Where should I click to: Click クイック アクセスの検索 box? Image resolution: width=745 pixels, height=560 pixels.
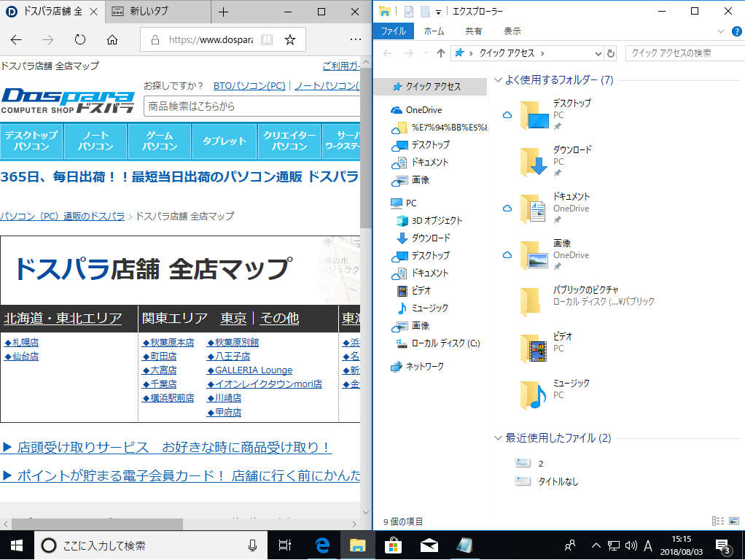click(x=685, y=53)
